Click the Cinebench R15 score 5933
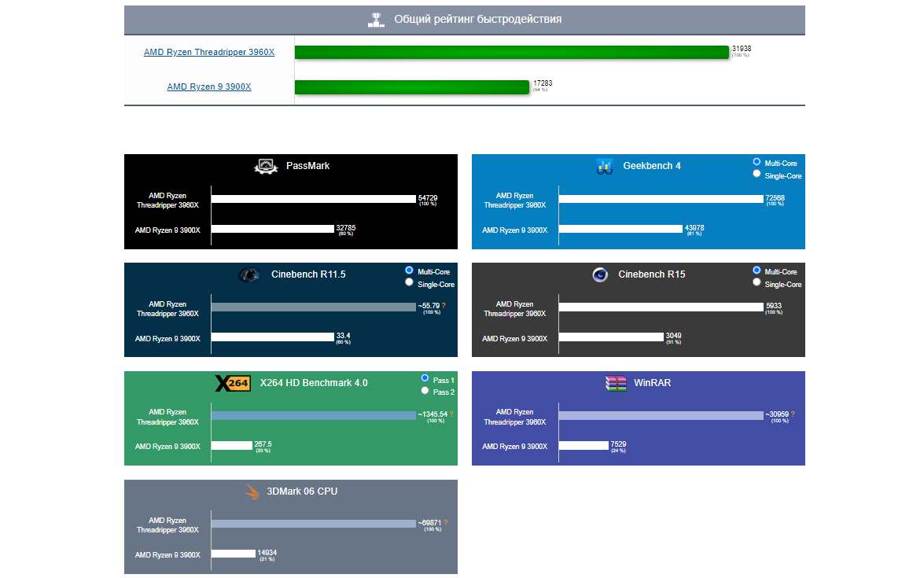Screen dimensions: 924x578 (774, 306)
